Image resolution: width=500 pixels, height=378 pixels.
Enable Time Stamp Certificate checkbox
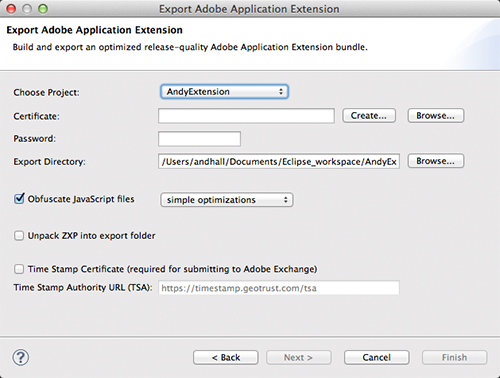coord(19,269)
